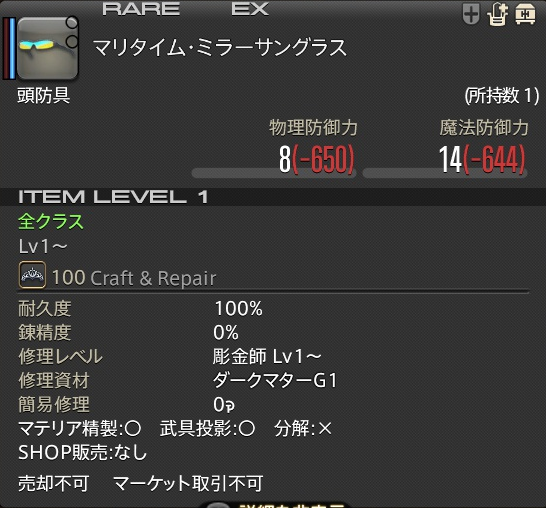Click the tiara crafter signature icon
The width and height of the screenshot is (546, 508).
pyautogui.click(x=32, y=275)
